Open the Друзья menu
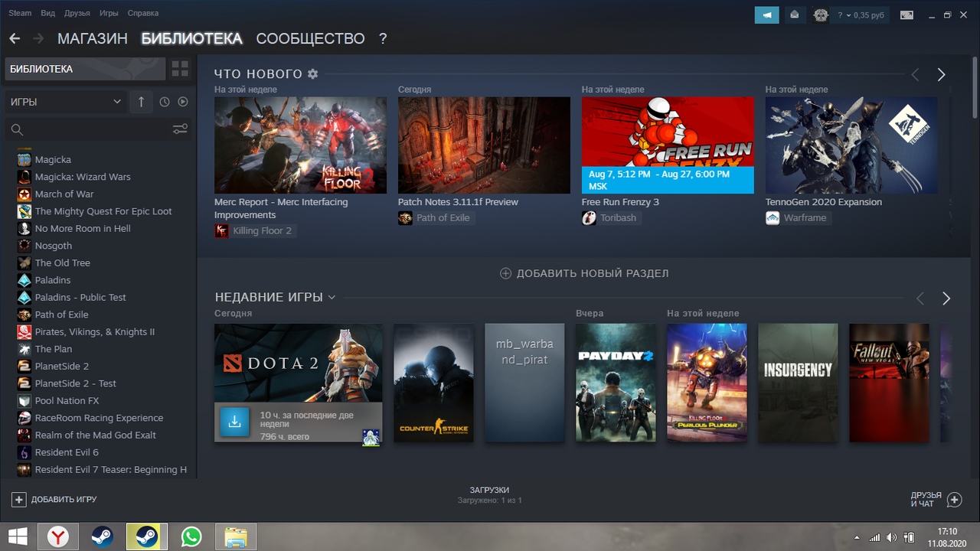980x551 pixels. point(77,13)
